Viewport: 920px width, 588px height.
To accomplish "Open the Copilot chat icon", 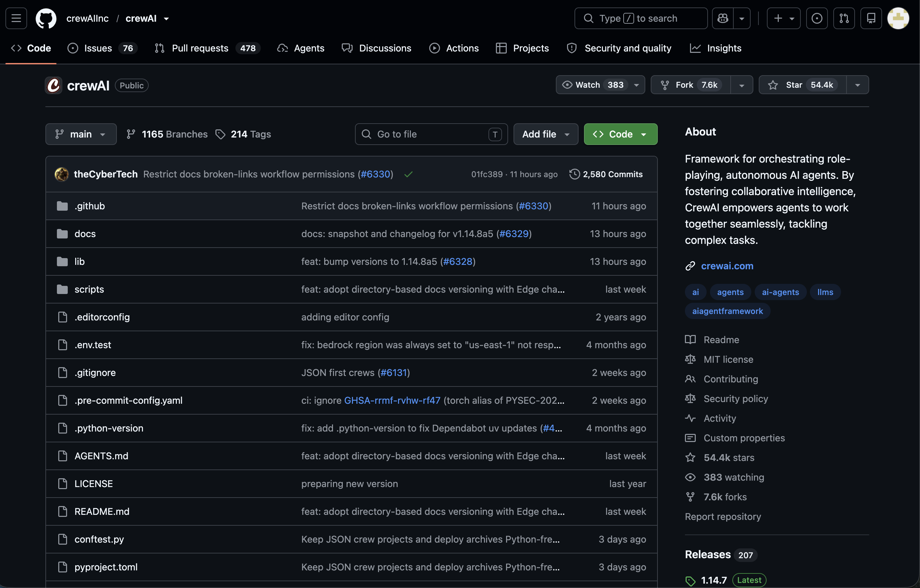I will pyautogui.click(x=723, y=18).
